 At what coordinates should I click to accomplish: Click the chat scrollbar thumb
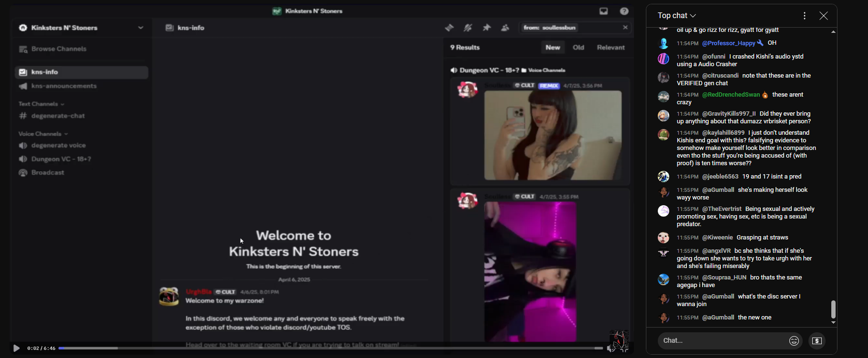click(x=833, y=309)
